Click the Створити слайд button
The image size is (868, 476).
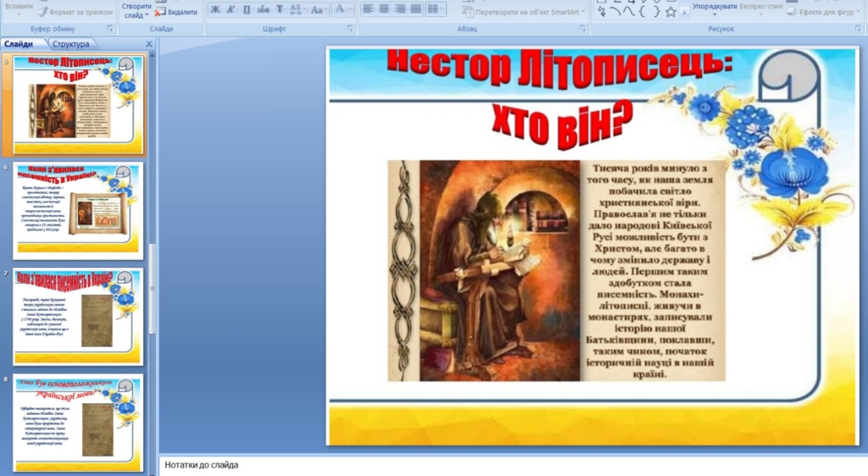(x=136, y=10)
